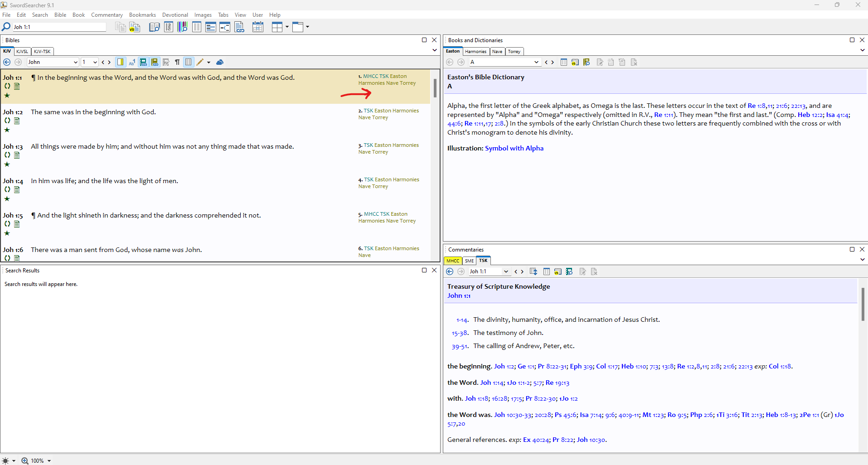Open the Ge 1:1 cross-reference link
The width and height of the screenshot is (868, 465).
coord(526,366)
